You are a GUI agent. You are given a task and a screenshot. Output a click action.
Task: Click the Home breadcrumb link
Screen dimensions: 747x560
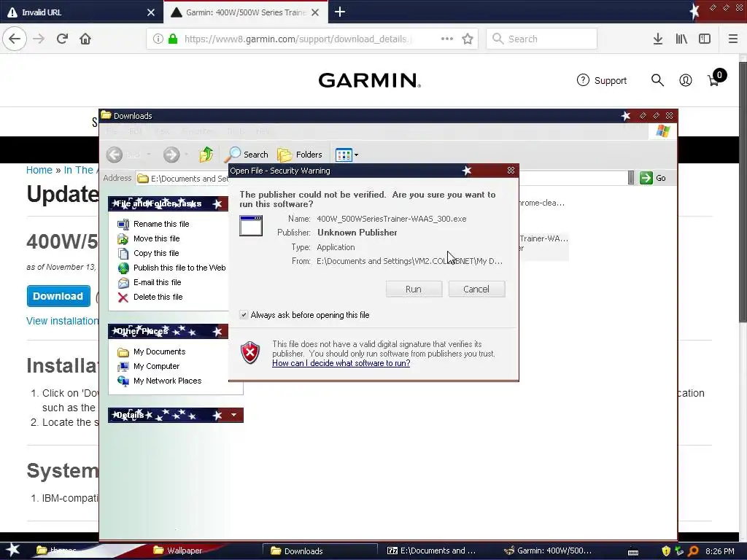pos(39,170)
